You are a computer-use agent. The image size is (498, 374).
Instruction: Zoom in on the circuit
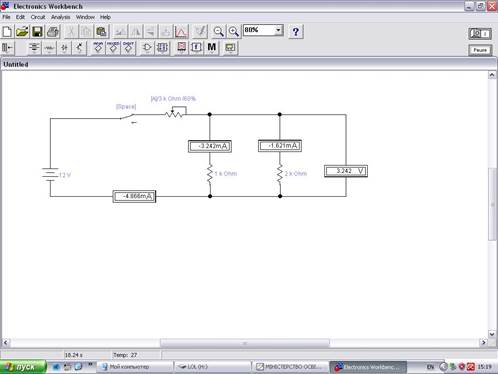(x=234, y=32)
